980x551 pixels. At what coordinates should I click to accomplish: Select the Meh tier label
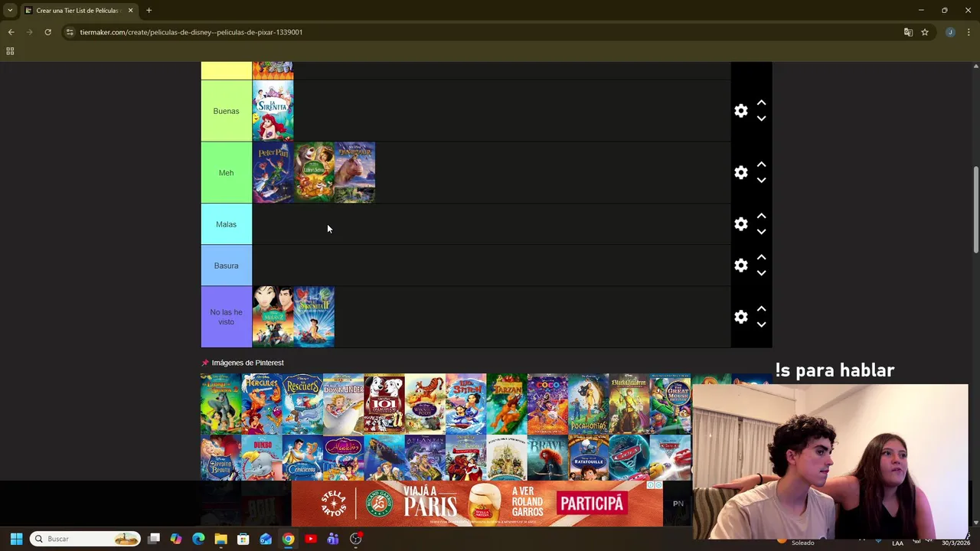[226, 173]
